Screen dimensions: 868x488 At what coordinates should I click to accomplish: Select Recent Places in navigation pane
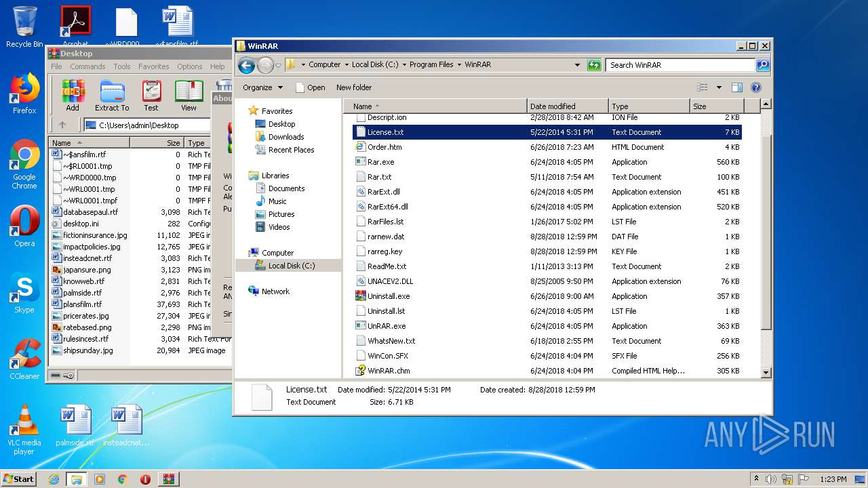[x=291, y=150]
